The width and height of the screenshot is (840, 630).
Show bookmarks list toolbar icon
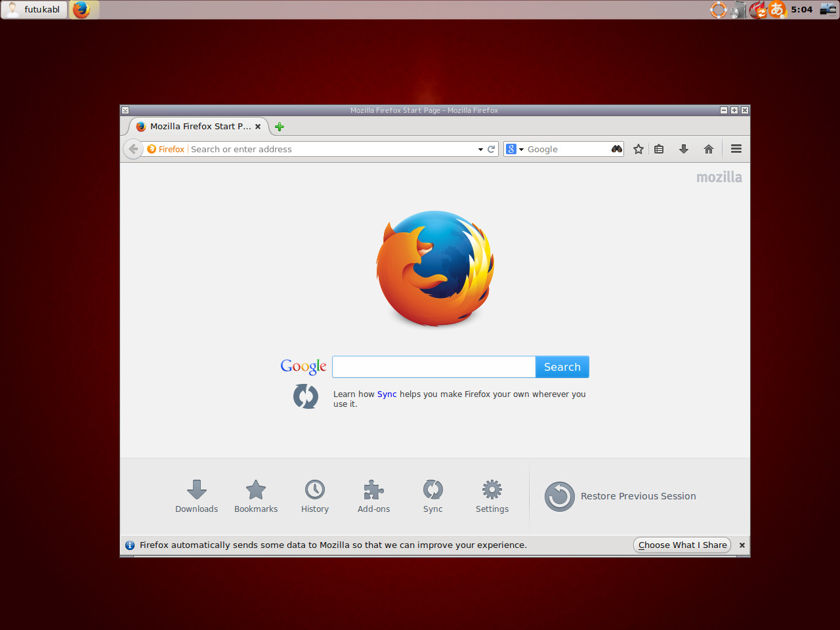(659, 149)
